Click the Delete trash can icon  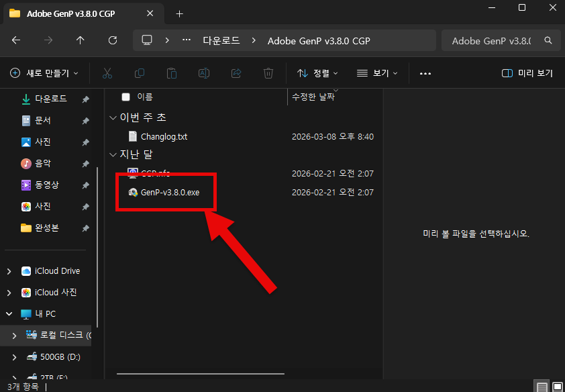(x=268, y=74)
